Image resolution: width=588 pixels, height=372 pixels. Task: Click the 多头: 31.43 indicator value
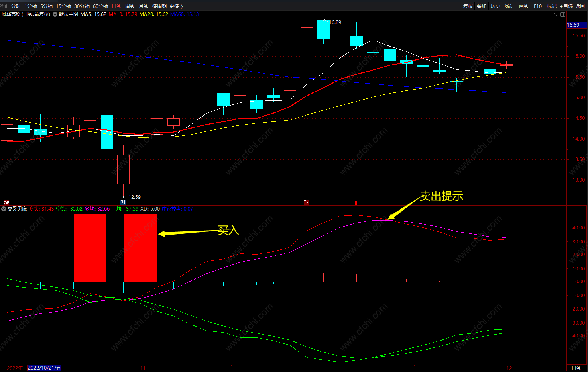coord(41,209)
